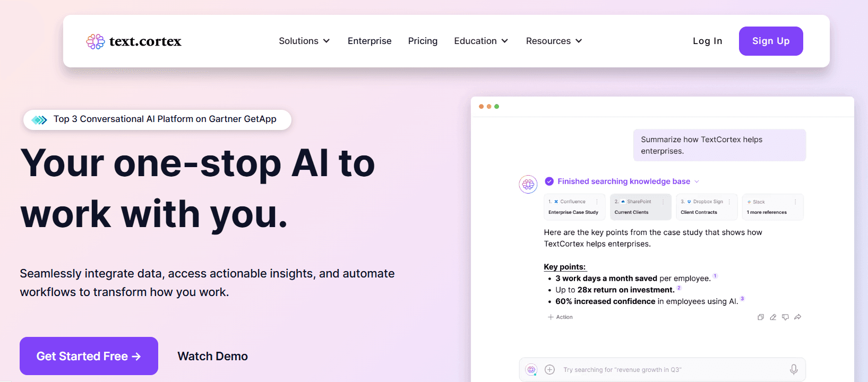Click the edit pencil icon below the response
This screenshot has width=868, height=382.
point(773,317)
